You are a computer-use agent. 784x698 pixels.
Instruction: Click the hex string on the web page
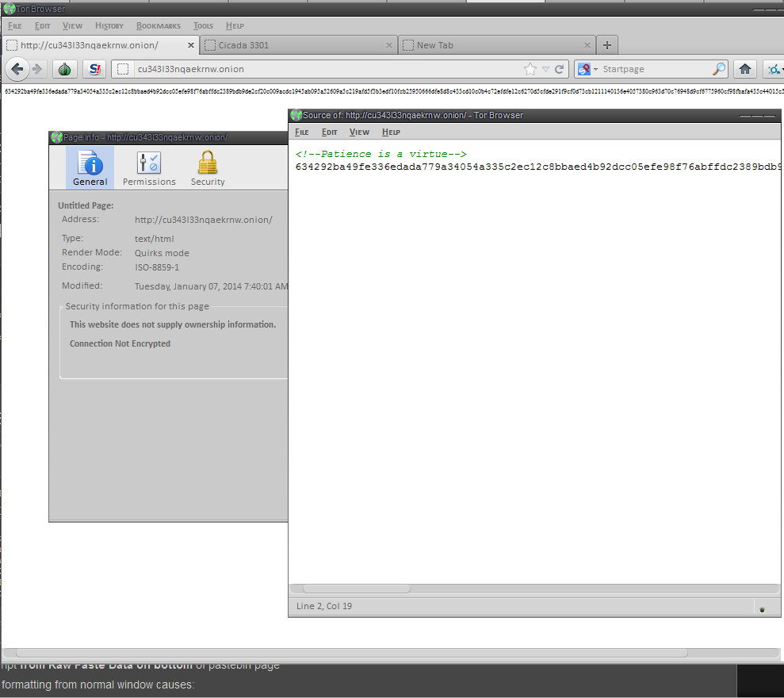point(394,91)
